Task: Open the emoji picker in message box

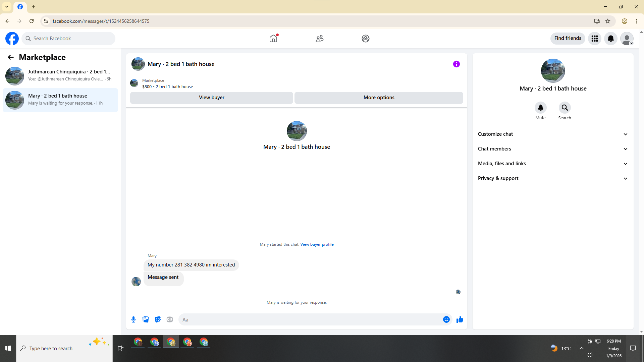Action: pos(446,319)
